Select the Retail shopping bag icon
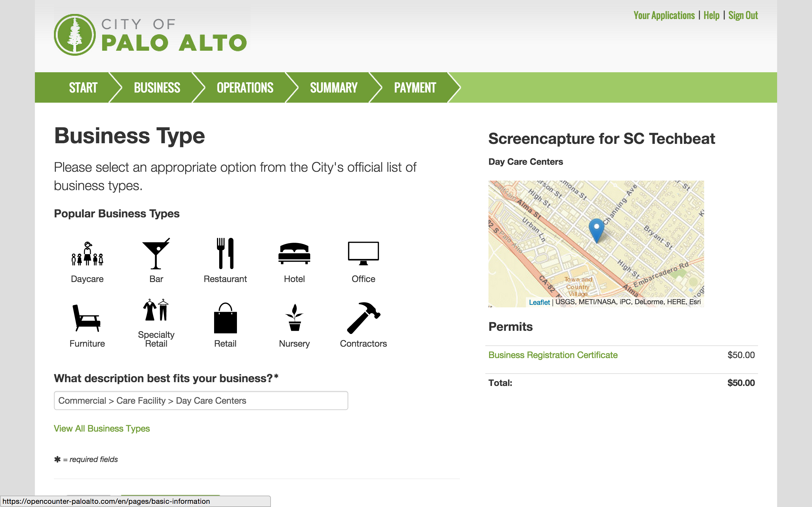Viewport: 812px width, 507px height. point(225,318)
